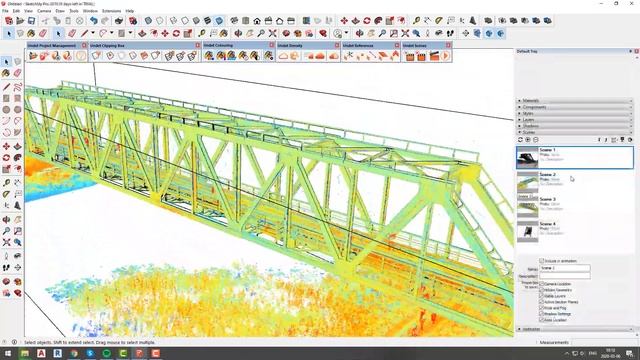
Task: Select the Eraser tool in second toolbar row
Action: pos(43,33)
